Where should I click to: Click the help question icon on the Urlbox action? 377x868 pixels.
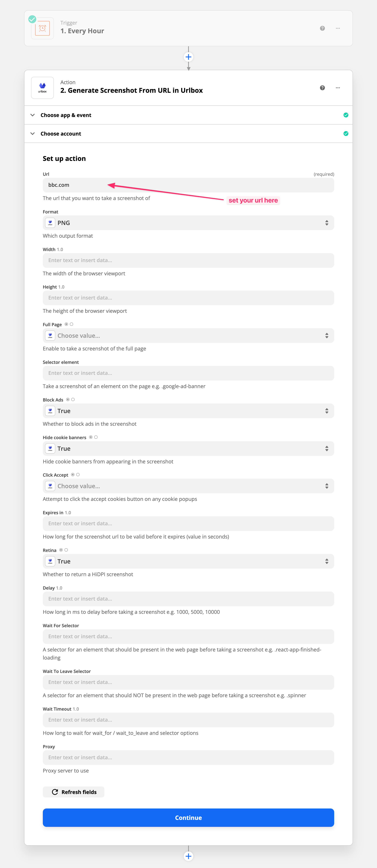[322, 88]
